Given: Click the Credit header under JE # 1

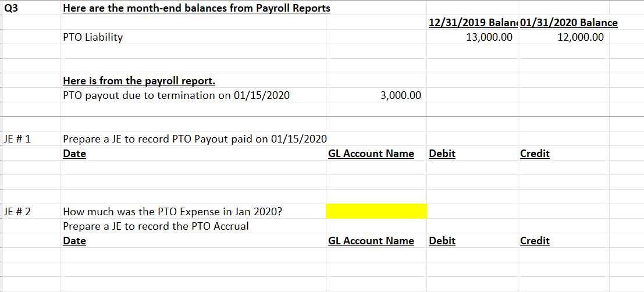Looking at the screenshot, I should pyautogui.click(x=535, y=154).
